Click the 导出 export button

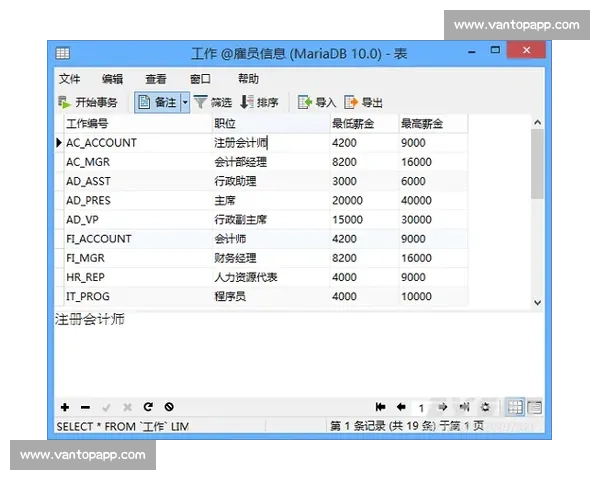[364, 102]
